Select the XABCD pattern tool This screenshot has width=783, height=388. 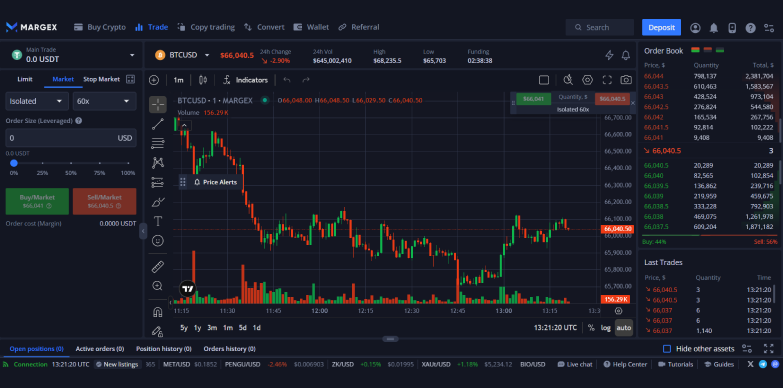click(x=158, y=162)
